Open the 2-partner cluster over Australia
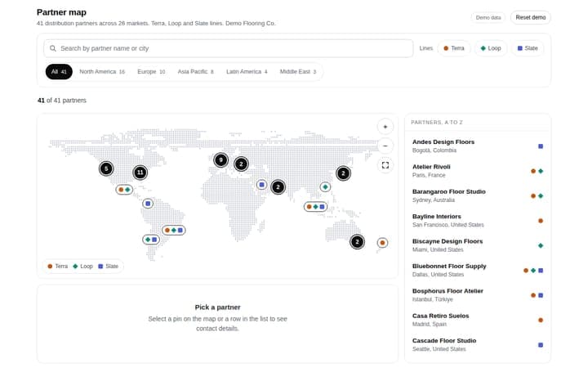 tap(357, 242)
